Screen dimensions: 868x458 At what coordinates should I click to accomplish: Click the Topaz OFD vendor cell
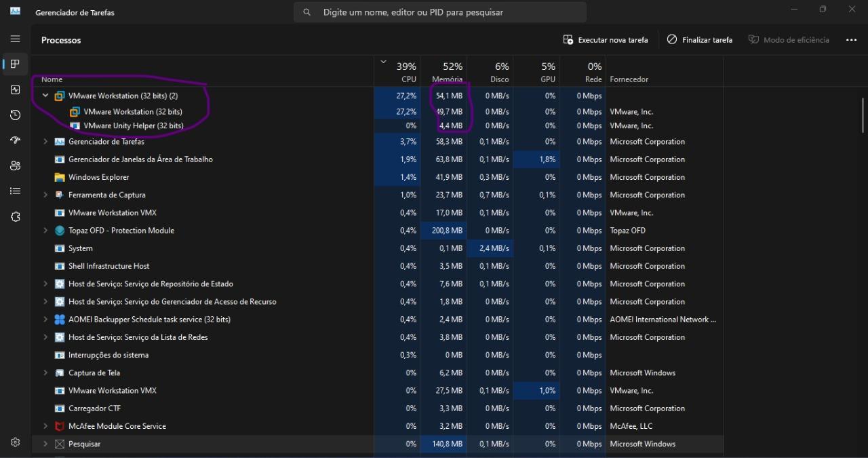coord(665,231)
